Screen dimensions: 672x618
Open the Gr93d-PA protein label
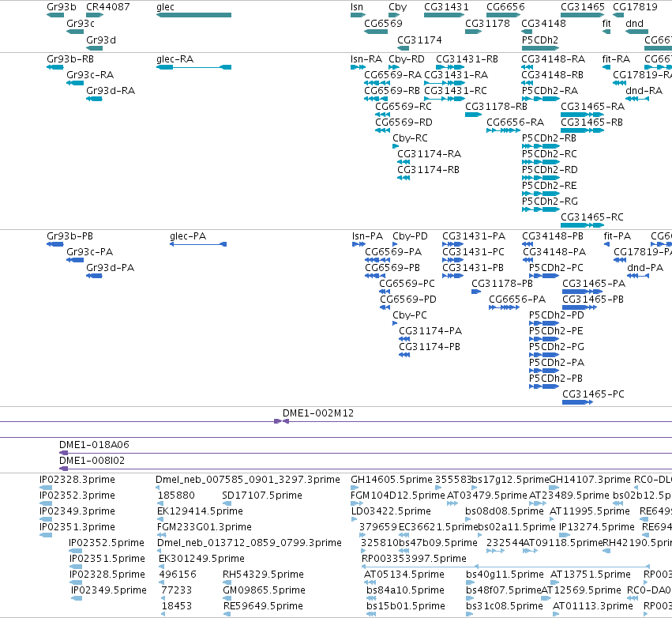110,268
